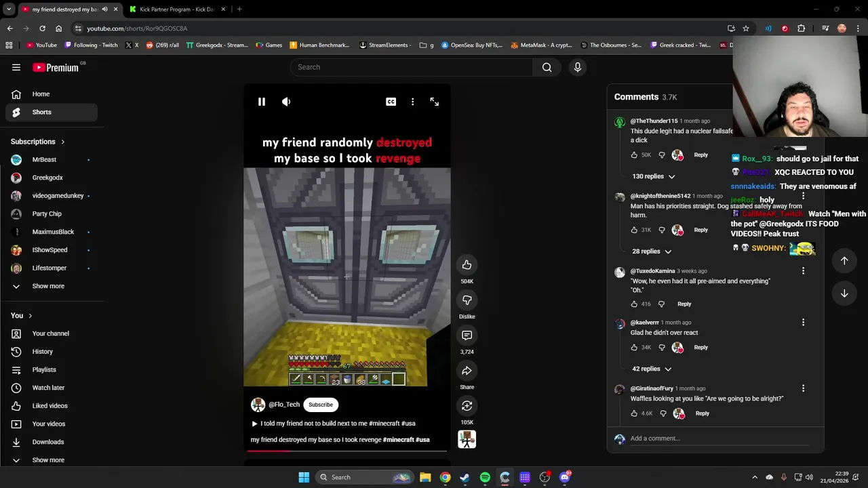Go to YouTube Premium home logo
Screen dimensions: 868x488
click(x=56, y=67)
